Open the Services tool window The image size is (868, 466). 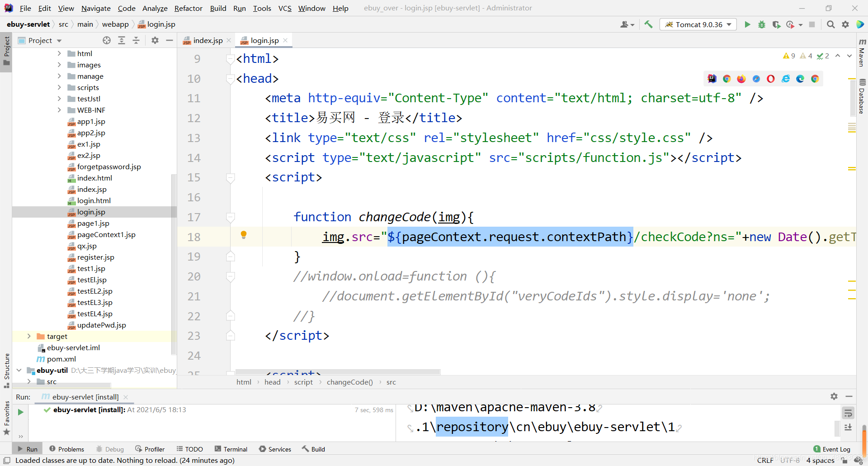(275, 449)
